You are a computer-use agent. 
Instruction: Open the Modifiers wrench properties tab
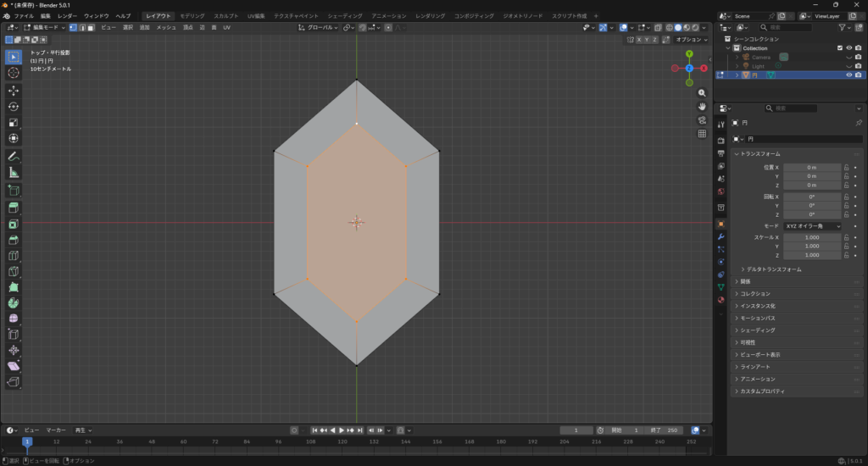pyautogui.click(x=721, y=236)
